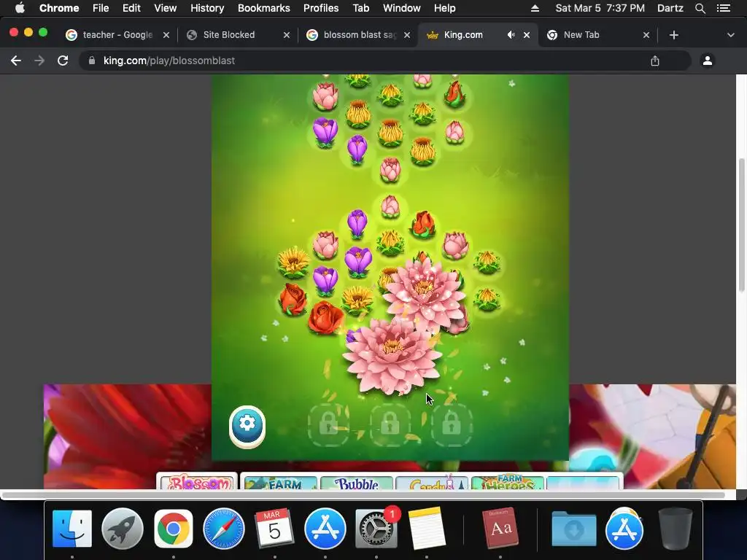Click the eject icon in menu bar

pos(535,8)
